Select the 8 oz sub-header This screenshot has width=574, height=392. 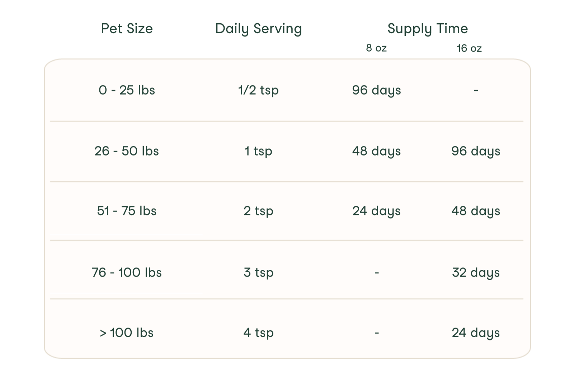pyautogui.click(x=376, y=48)
